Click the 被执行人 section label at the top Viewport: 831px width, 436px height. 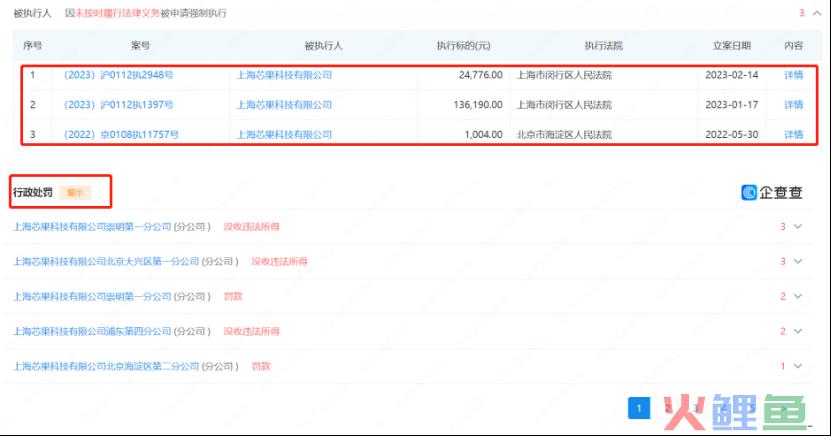32,13
